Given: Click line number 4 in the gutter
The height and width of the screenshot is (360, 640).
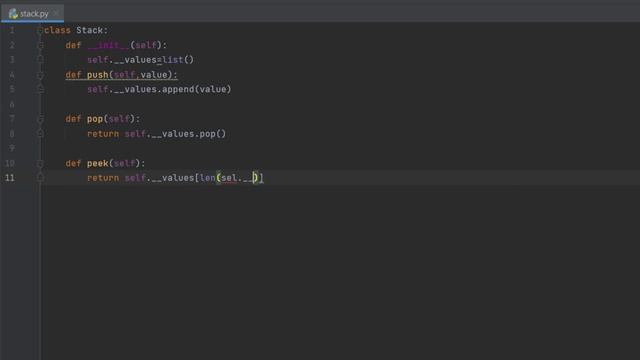Looking at the screenshot, I should [x=12, y=75].
